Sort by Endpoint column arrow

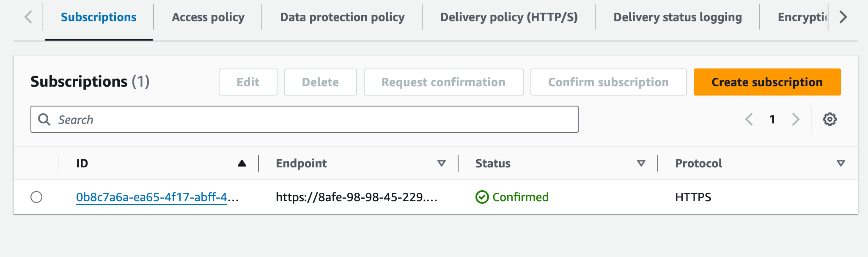(441, 163)
